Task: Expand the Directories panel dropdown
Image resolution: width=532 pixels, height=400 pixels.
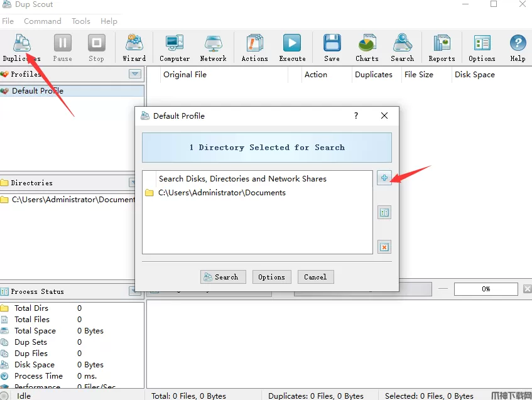Action: point(132,183)
